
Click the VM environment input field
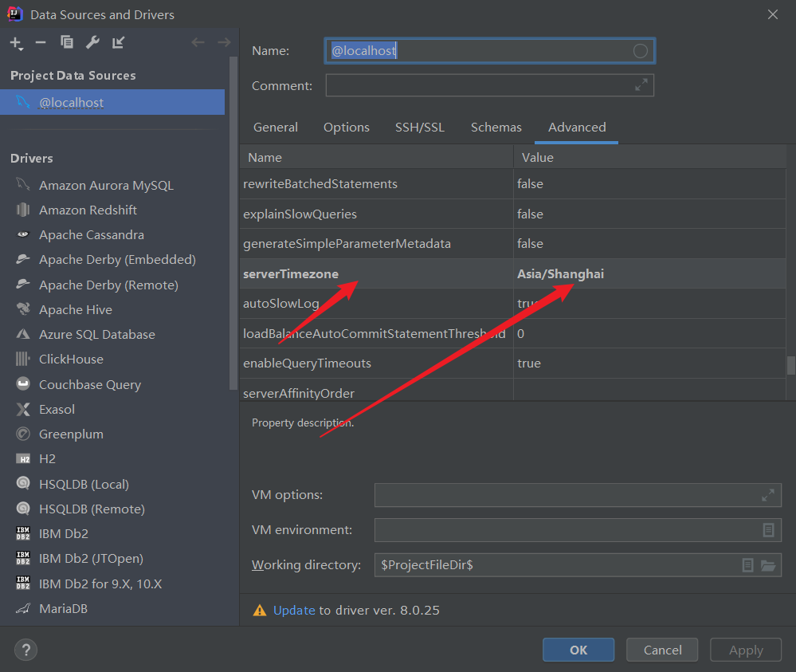pos(578,530)
